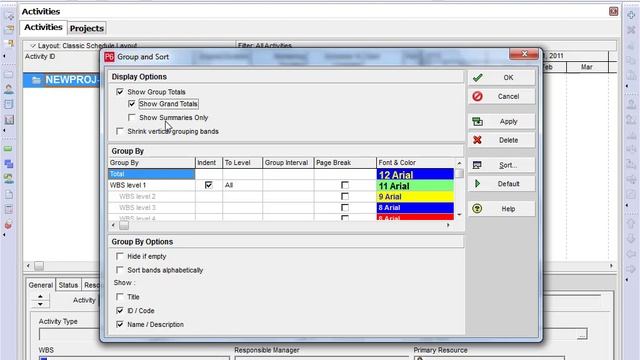Toggle Indent checkbox for WBS level 1
640x360 pixels.
(209, 185)
